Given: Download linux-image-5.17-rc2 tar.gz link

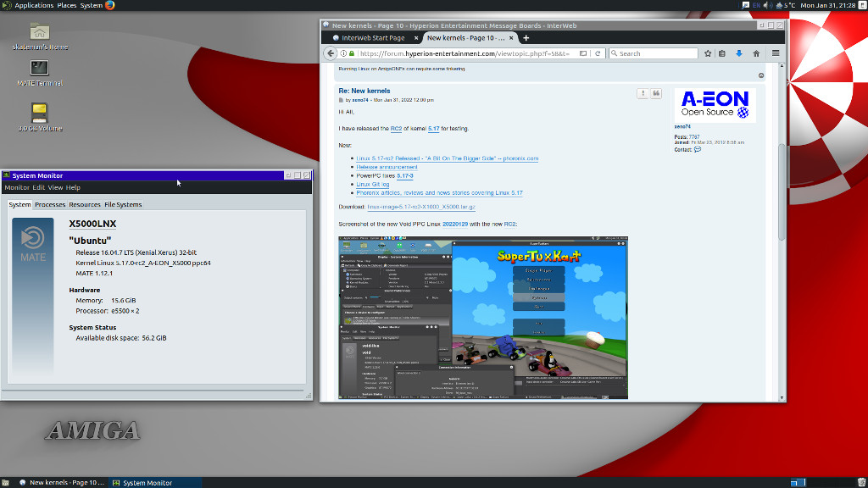Looking at the screenshot, I should 421,207.
